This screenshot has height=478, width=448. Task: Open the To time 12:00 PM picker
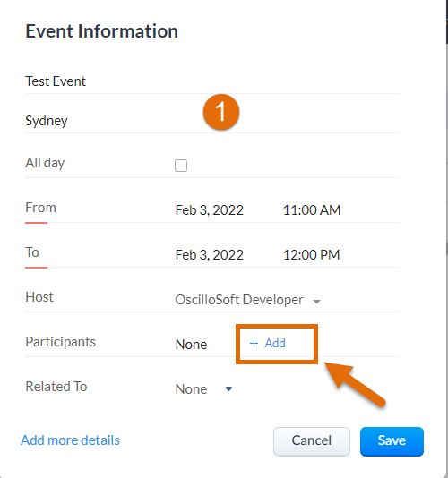[311, 255]
